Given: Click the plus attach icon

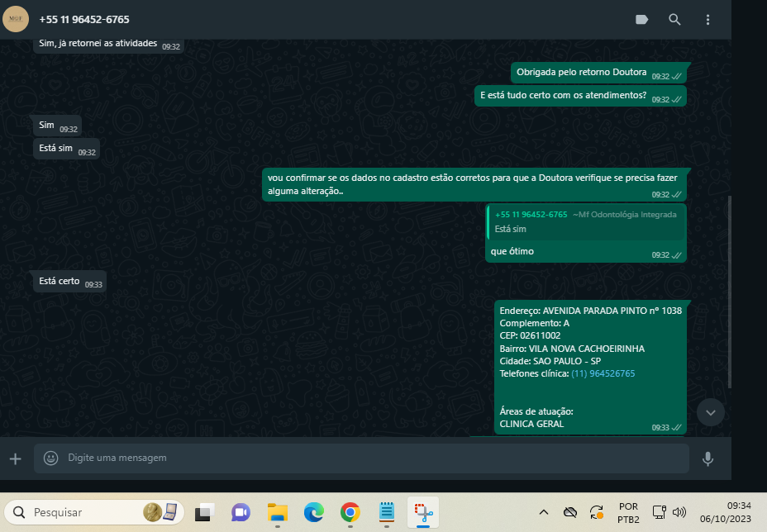Looking at the screenshot, I should (15, 458).
